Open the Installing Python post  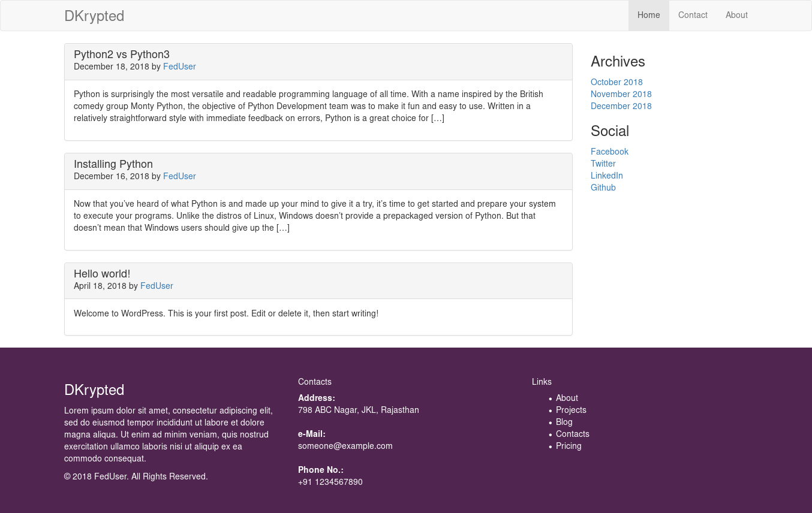(x=113, y=164)
